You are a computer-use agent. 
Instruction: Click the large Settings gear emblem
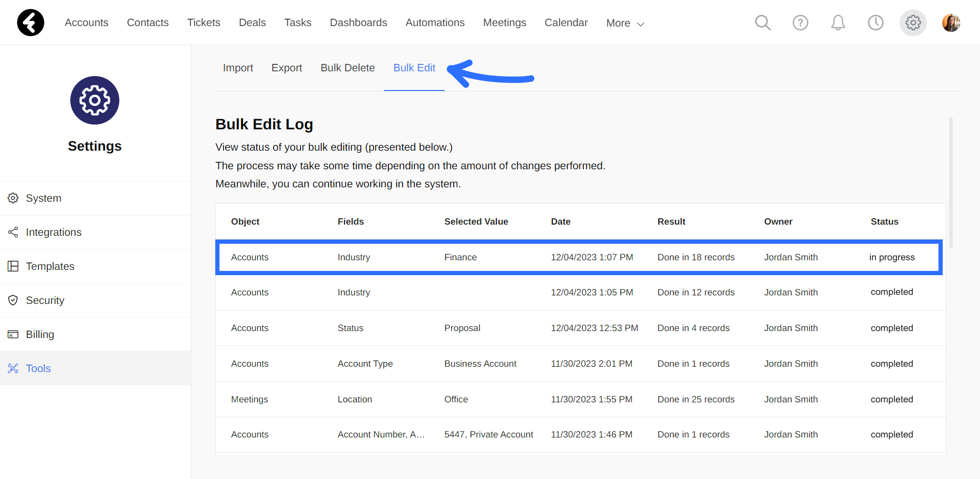tap(95, 100)
